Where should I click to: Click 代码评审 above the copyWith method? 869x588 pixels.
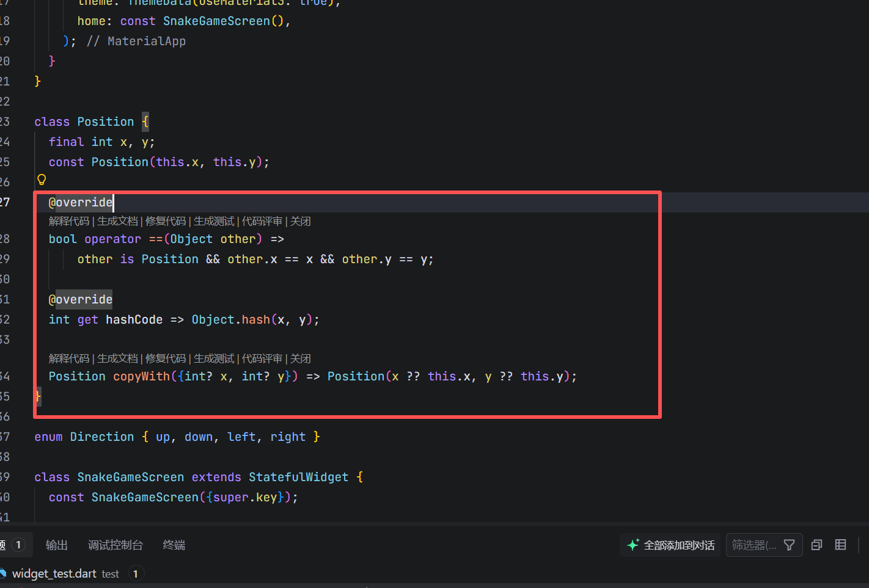click(x=262, y=358)
